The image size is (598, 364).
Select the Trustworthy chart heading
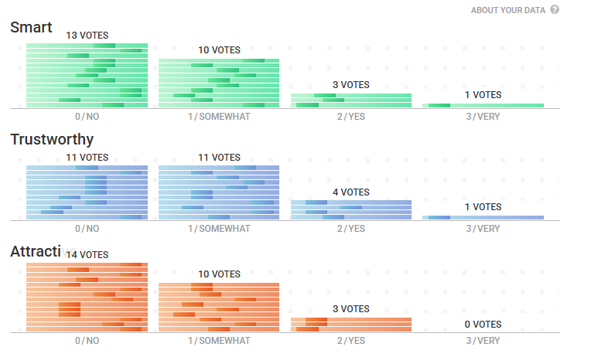click(52, 139)
